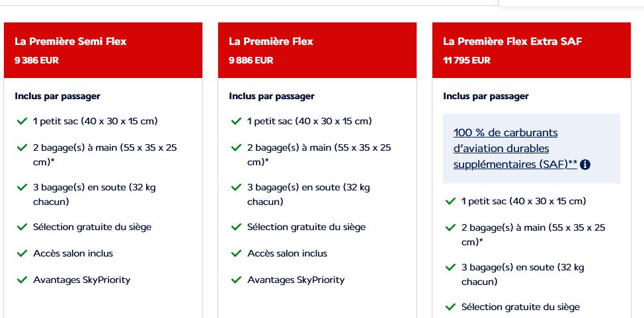Screen dimensions: 644x318
Task: Click checkmark beside '1 petit sac' in Semi Flex card
Action: point(22,122)
